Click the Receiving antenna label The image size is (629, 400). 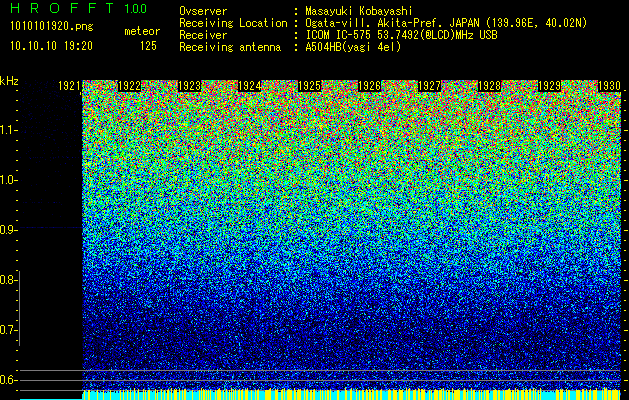(x=230, y=47)
